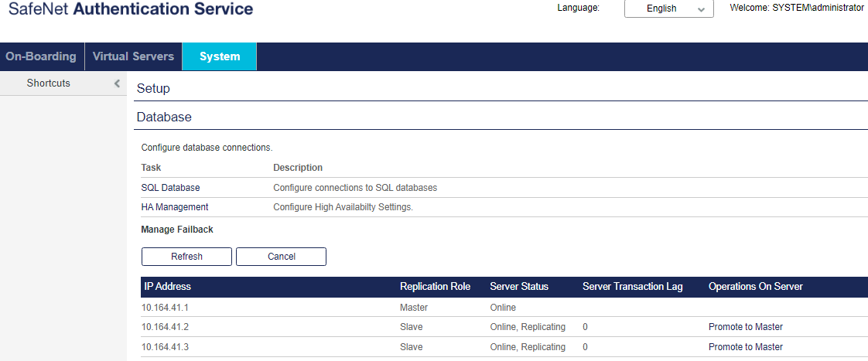Open SQL Database task

[170, 188]
